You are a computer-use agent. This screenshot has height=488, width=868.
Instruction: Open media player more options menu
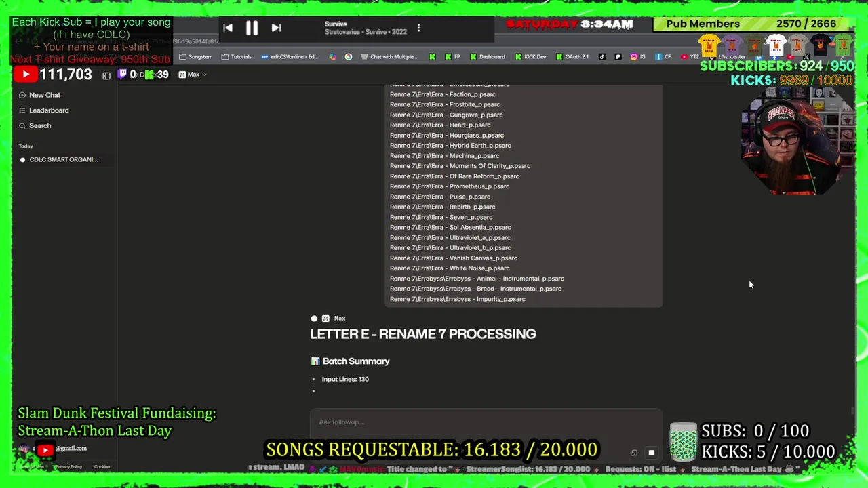[418, 28]
